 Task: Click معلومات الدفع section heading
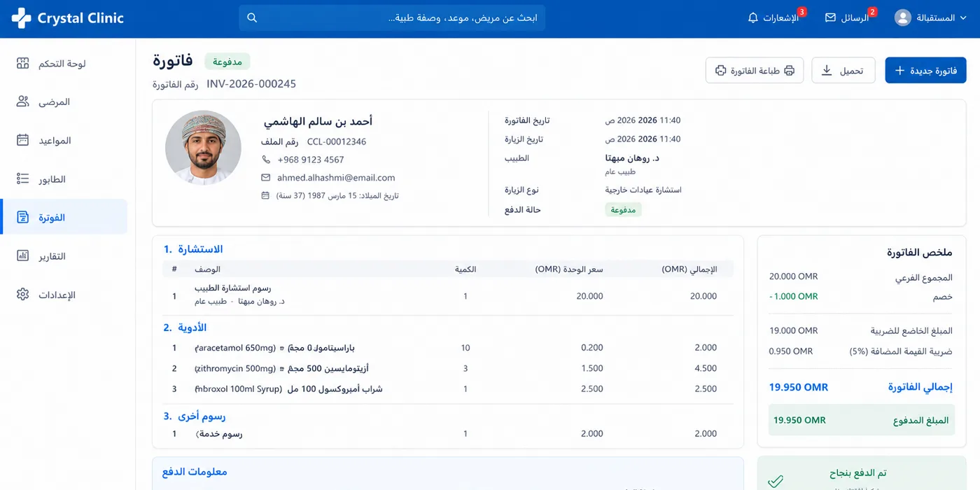click(x=195, y=472)
